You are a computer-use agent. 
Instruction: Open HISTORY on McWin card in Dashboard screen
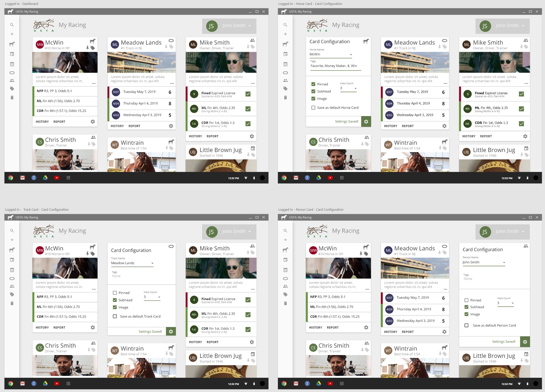pyautogui.click(x=42, y=121)
